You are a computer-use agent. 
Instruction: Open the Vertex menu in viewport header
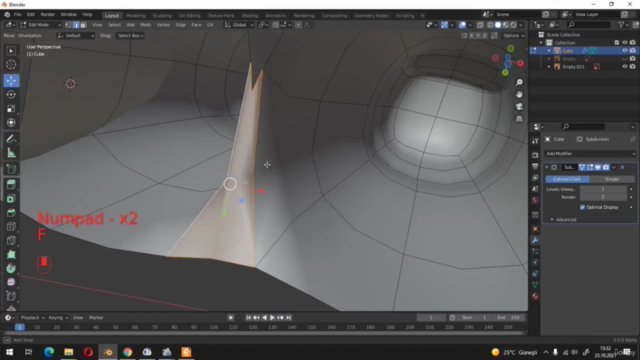[x=163, y=25]
